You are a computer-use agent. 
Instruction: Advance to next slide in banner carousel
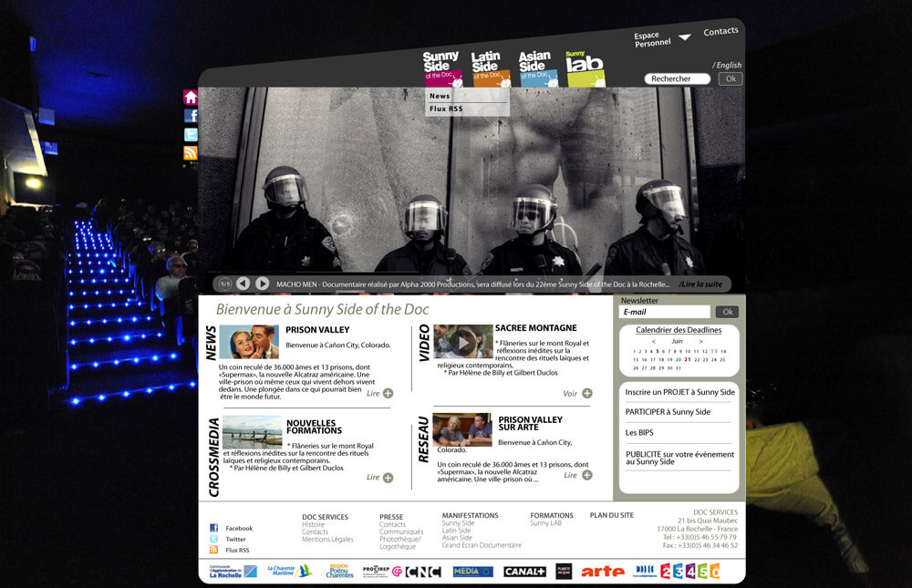(262, 284)
